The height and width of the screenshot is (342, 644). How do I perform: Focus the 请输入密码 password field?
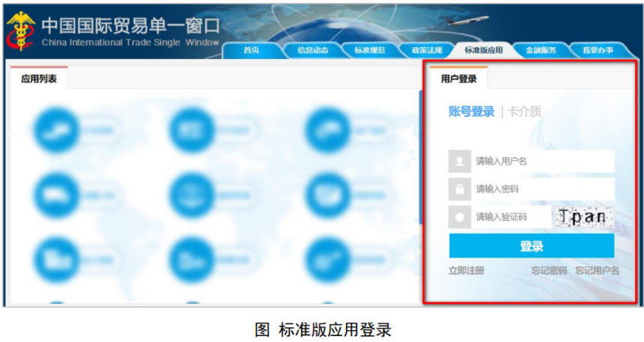pos(543,189)
